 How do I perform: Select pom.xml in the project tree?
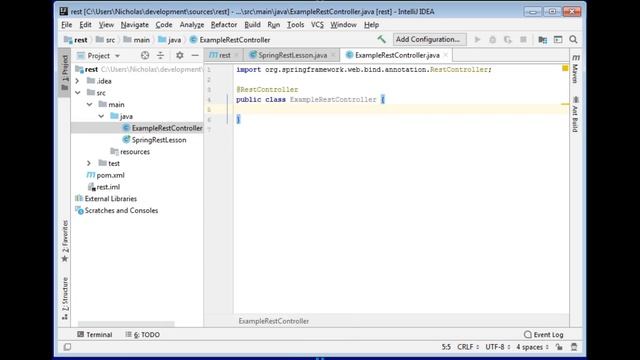pos(106,175)
